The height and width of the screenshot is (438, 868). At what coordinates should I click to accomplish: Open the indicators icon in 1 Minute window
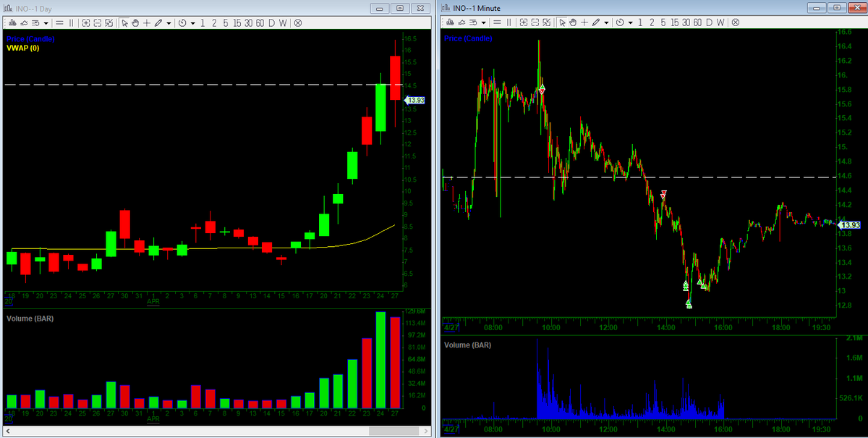[461, 22]
